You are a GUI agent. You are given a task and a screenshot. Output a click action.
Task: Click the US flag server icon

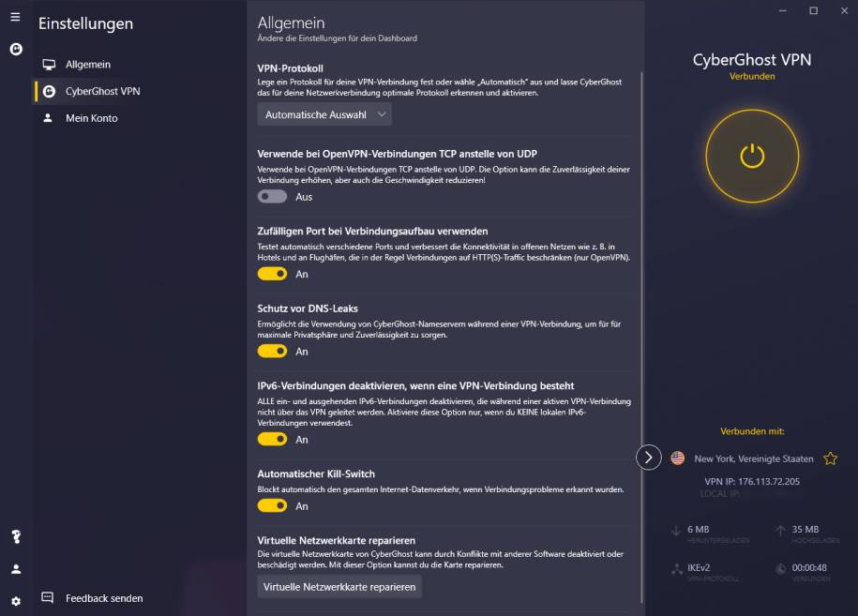point(677,458)
